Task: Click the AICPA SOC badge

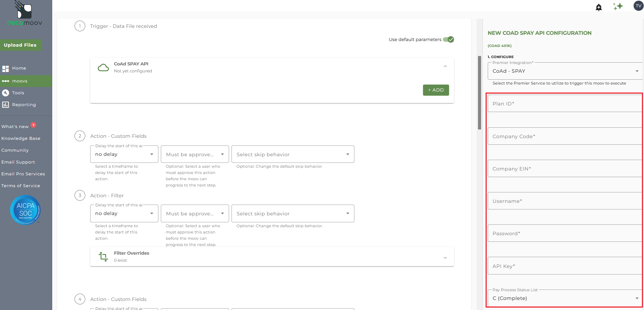Action: [x=25, y=210]
